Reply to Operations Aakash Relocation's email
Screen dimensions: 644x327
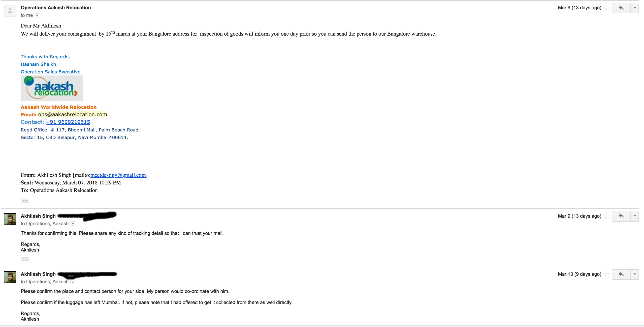621,8
